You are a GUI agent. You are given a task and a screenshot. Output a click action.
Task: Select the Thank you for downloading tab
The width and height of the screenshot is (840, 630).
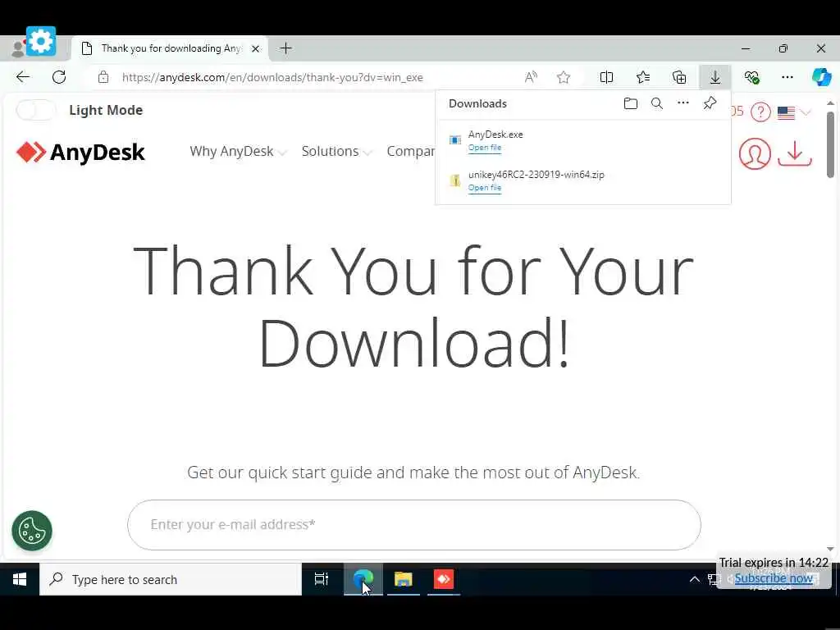171,48
